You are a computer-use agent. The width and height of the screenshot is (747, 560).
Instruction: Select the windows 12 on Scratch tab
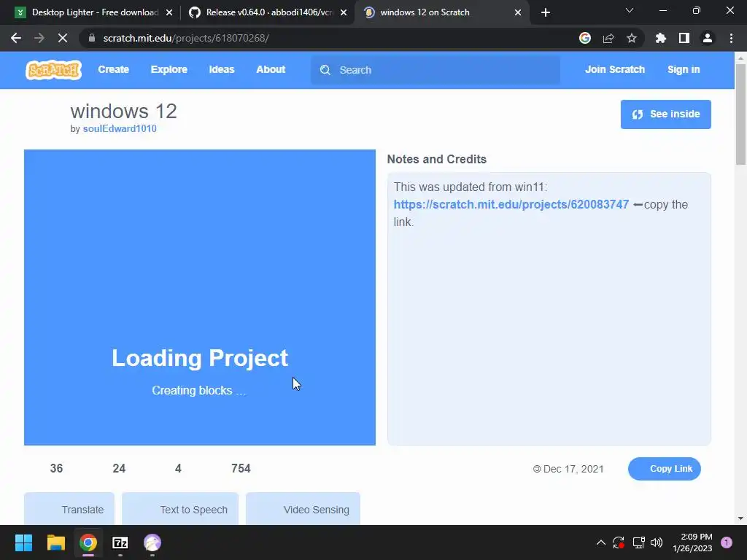[441, 12]
